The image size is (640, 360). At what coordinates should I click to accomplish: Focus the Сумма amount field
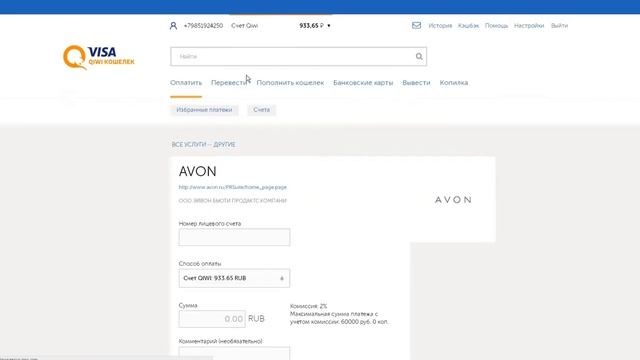pyautogui.click(x=212, y=319)
